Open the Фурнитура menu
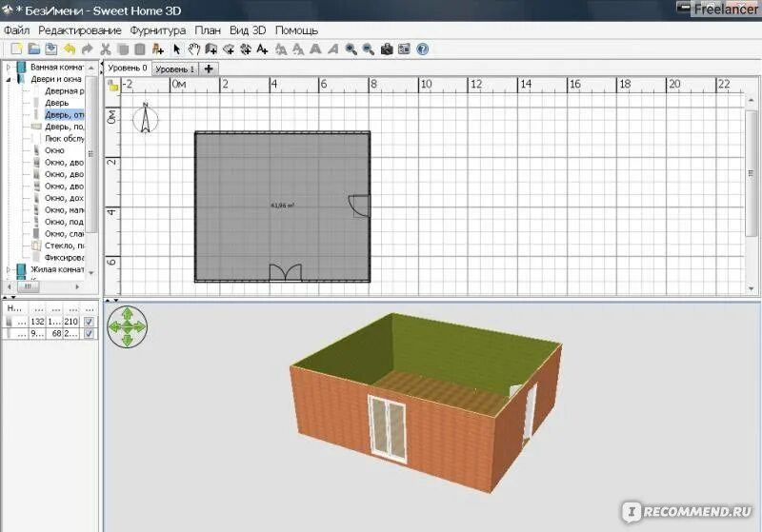Image resolution: width=762 pixels, height=532 pixels. coord(157,30)
